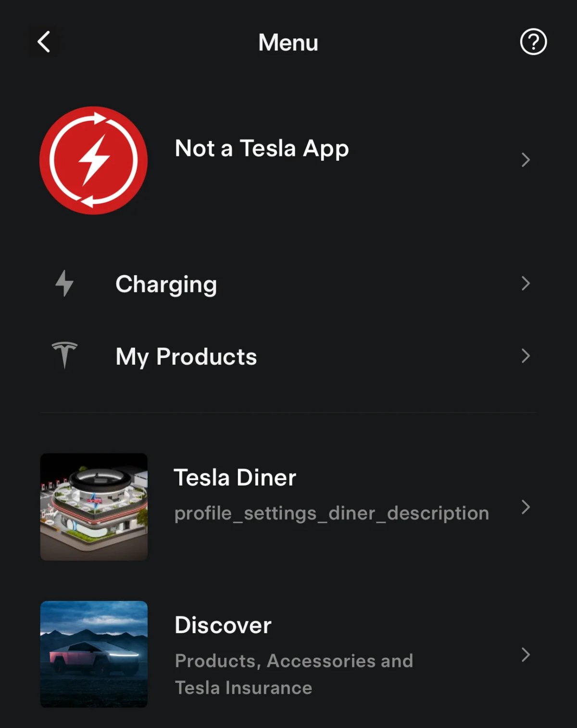The image size is (577, 728).
Task: Open the Tesla Diner title
Action: pyautogui.click(x=235, y=478)
